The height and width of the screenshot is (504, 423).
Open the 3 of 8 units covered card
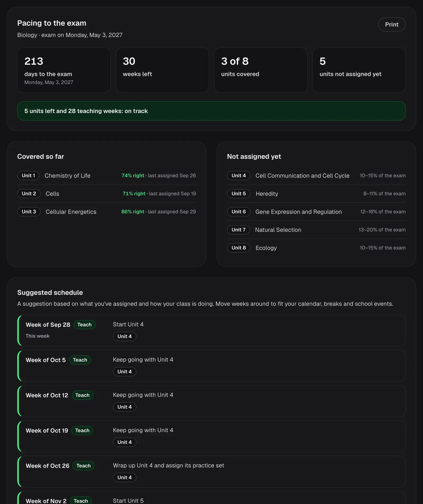click(261, 70)
